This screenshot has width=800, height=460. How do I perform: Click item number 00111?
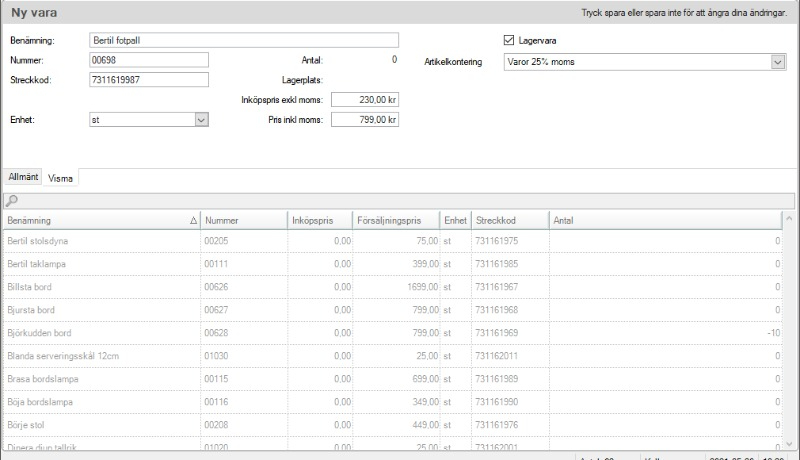click(216, 264)
